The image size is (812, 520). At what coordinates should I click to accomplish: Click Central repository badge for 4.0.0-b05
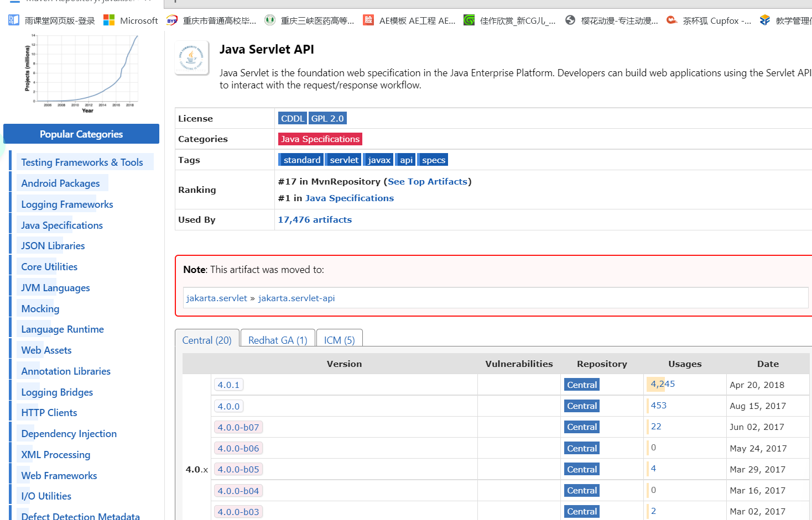pyautogui.click(x=582, y=469)
